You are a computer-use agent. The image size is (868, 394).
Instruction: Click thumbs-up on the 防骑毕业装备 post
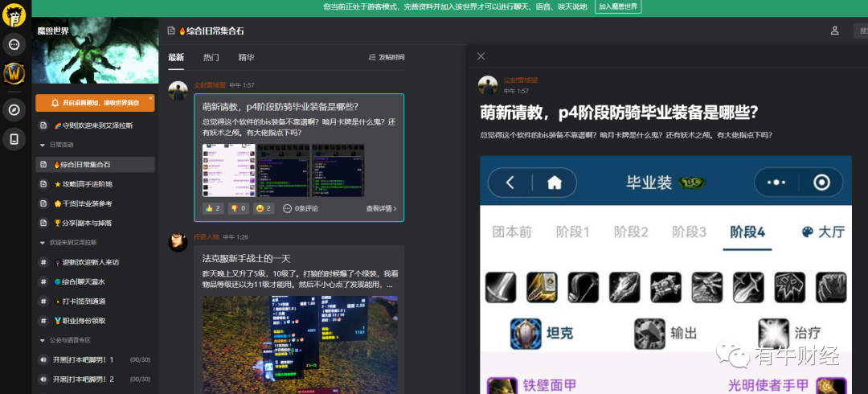(x=212, y=208)
